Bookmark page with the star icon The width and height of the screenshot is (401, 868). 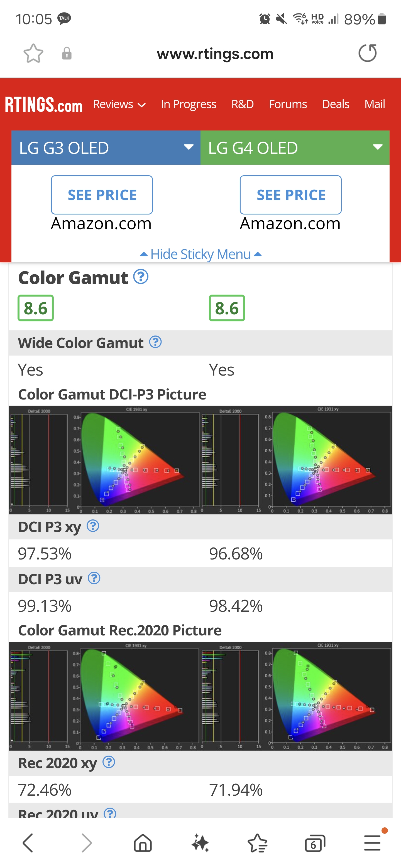[x=33, y=54]
